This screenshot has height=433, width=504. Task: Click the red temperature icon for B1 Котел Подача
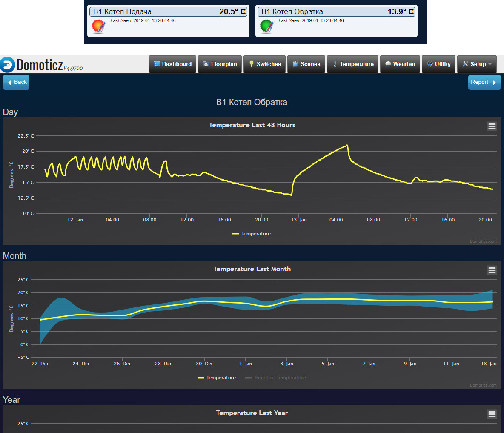99,26
